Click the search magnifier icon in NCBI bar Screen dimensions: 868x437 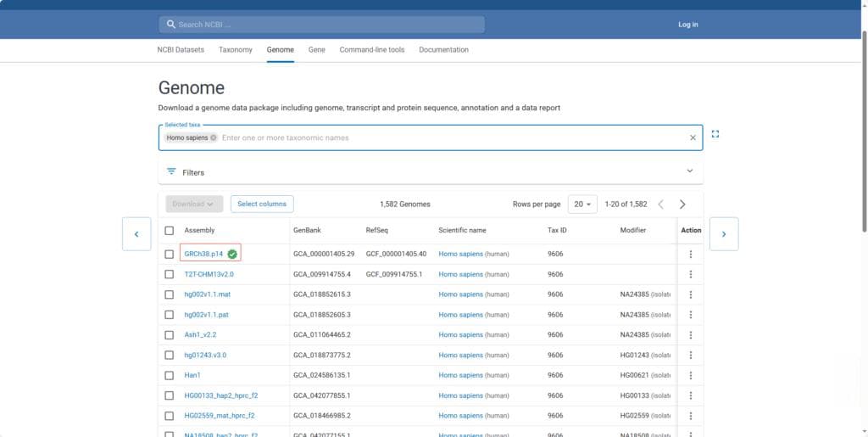[x=171, y=25]
